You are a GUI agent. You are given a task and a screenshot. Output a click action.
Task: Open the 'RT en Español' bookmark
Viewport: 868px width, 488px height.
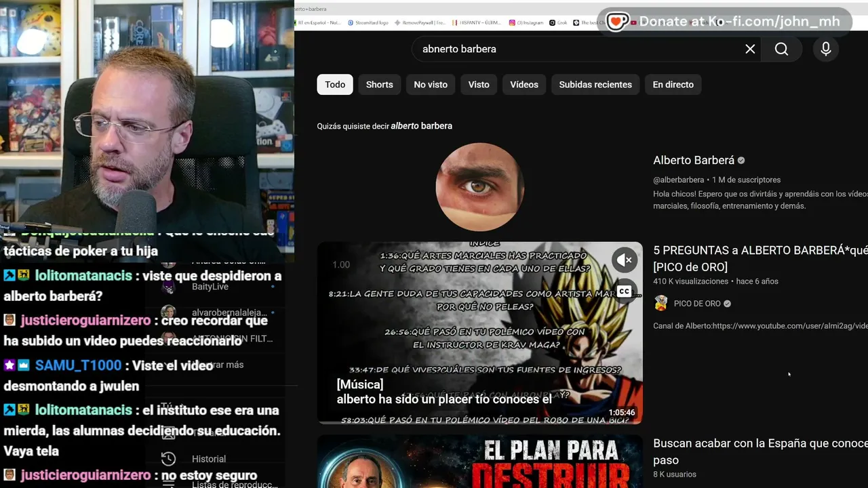coord(319,22)
